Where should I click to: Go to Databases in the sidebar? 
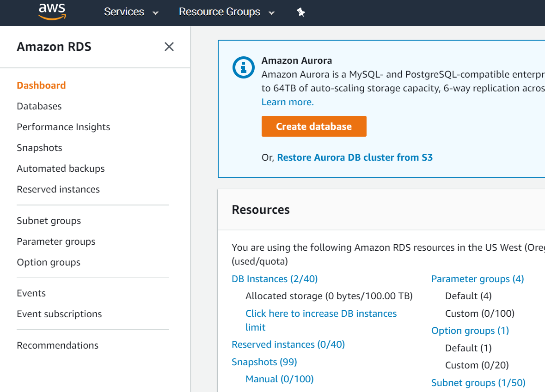pyautogui.click(x=39, y=106)
